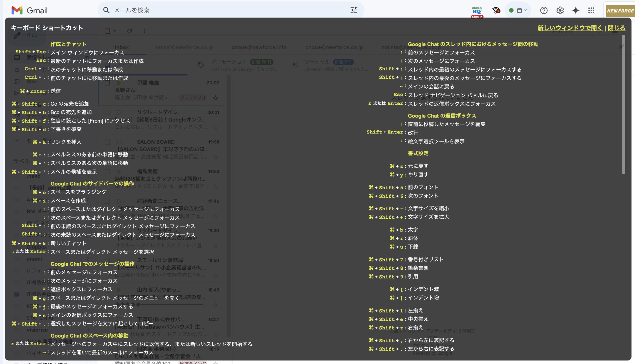Open the select-all dropdown arrow
The width and height of the screenshot is (635, 364).
click(115, 31)
